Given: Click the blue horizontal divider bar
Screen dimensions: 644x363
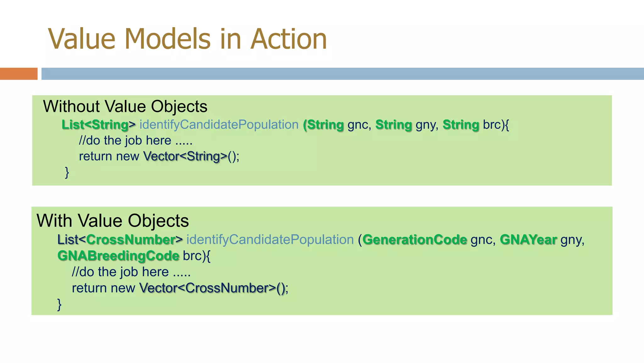Looking at the screenshot, I should coord(342,74).
